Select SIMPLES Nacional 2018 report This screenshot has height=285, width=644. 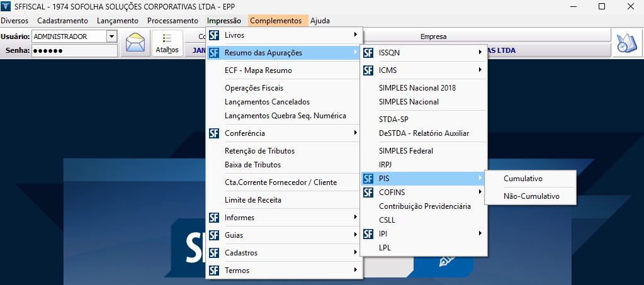click(x=417, y=88)
